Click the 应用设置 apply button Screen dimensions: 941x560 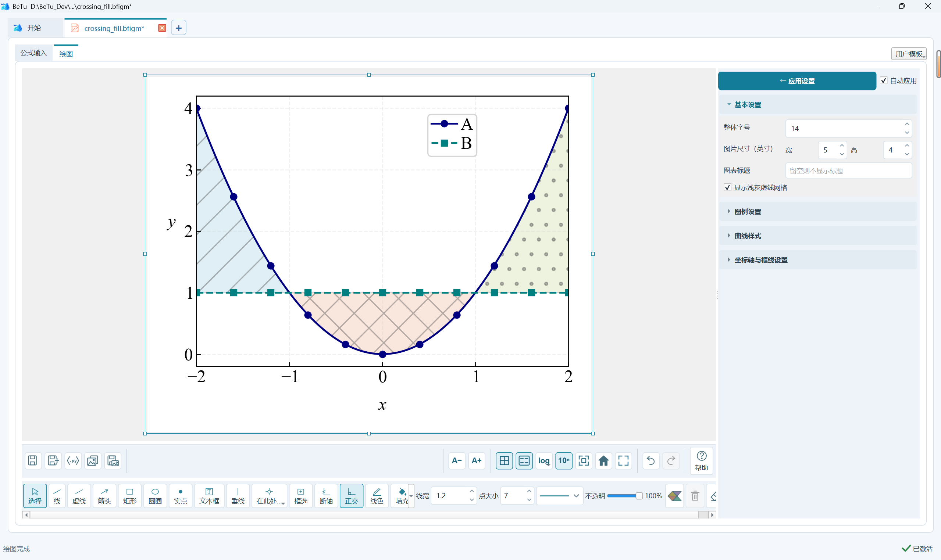click(797, 81)
